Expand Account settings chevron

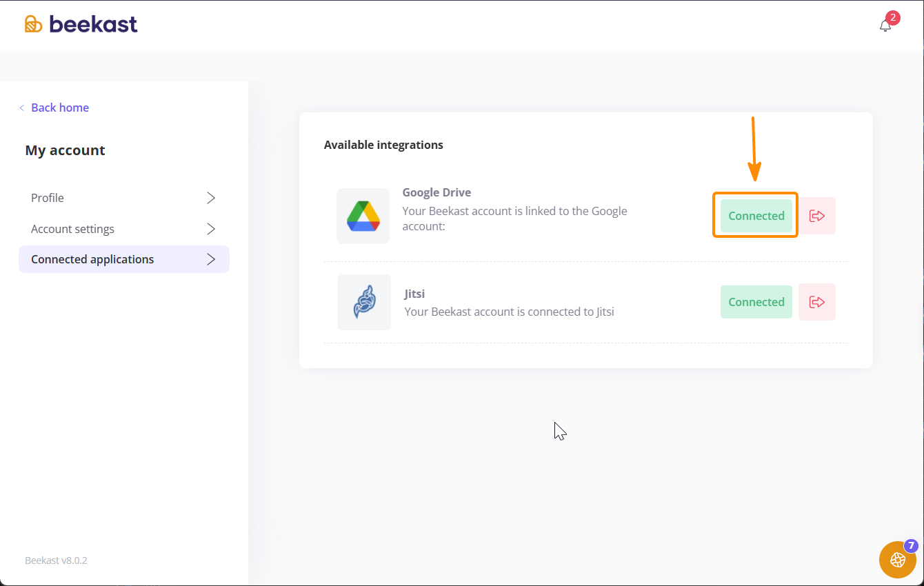[212, 229]
